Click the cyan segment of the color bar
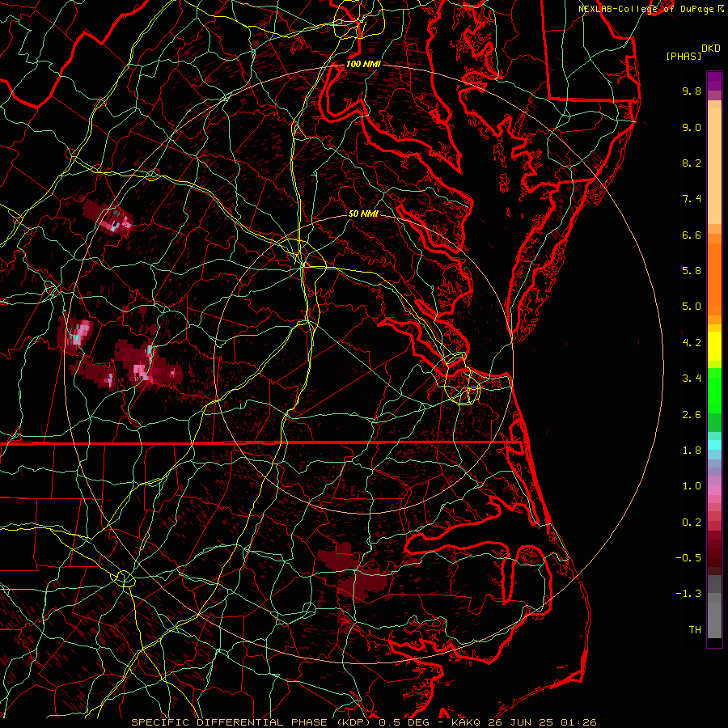This screenshot has width=728, height=728. click(x=714, y=445)
